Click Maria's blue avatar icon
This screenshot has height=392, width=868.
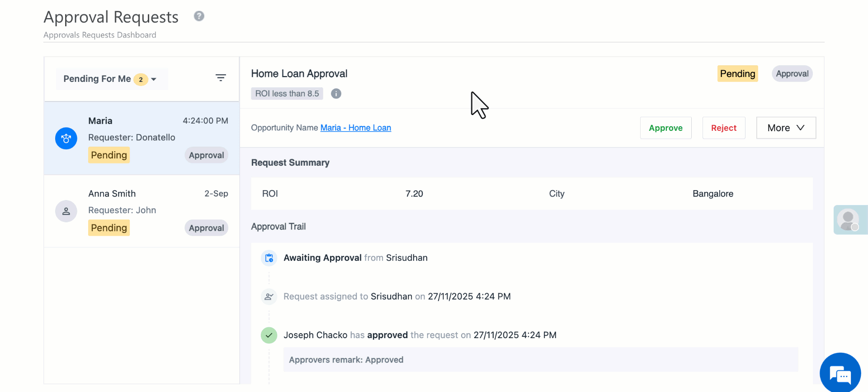66,139
